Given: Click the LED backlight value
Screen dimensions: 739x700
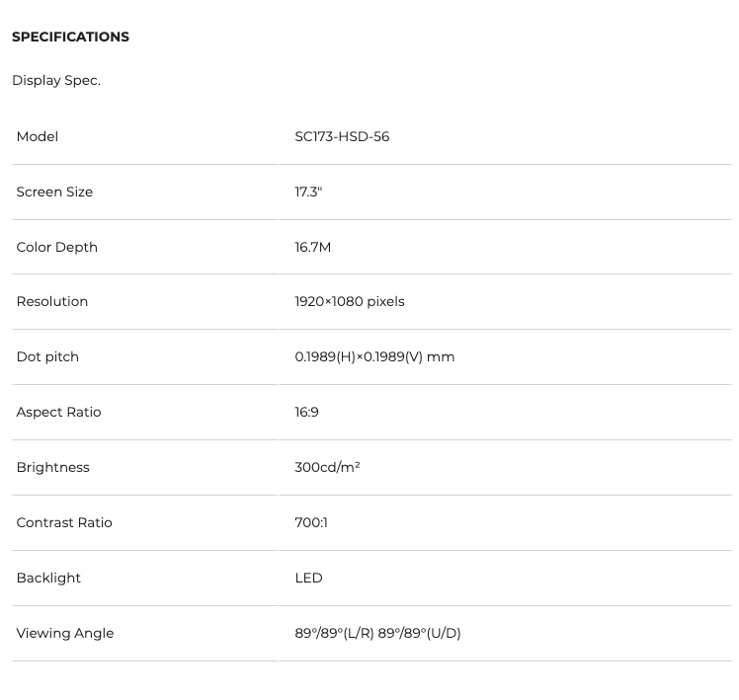Looking at the screenshot, I should click(x=308, y=578).
